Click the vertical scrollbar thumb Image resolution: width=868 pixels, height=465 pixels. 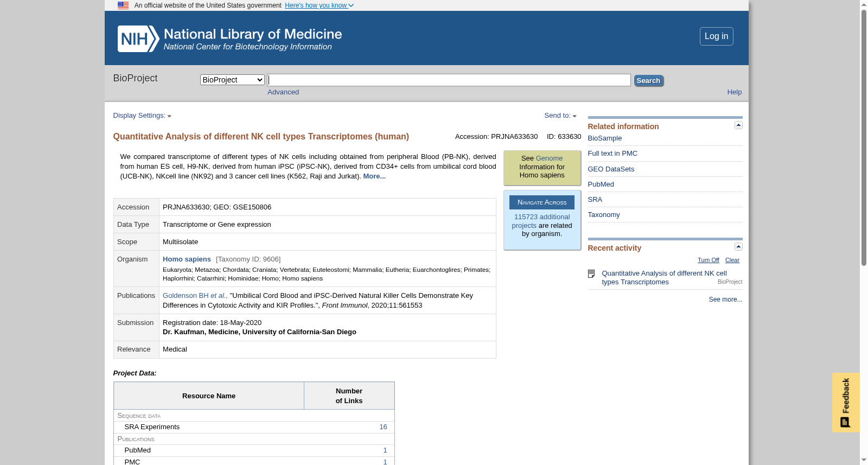pyautogui.click(x=864, y=138)
